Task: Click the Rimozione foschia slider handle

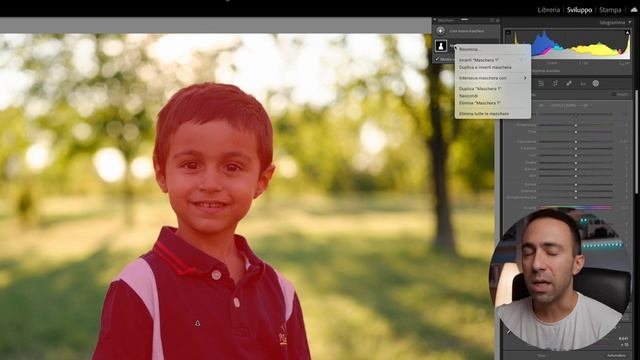Action: click(576, 198)
